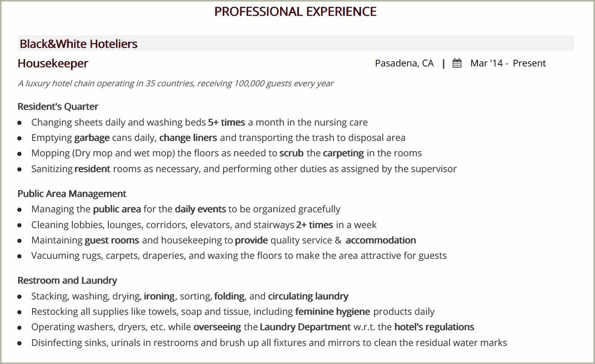Click the bold '2+ times' text
This screenshot has height=364, width=595.
(314, 225)
